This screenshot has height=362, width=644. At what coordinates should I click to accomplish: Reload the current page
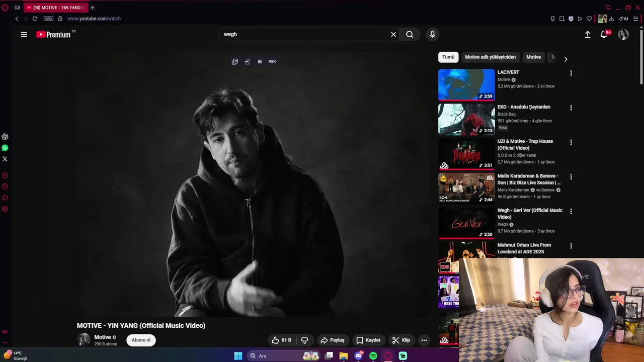coord(35,19)
